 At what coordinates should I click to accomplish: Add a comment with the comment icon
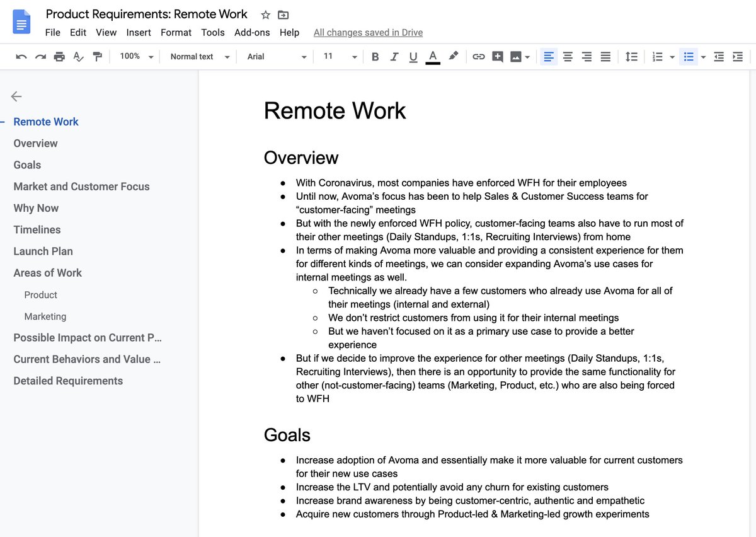pos(498,56)
